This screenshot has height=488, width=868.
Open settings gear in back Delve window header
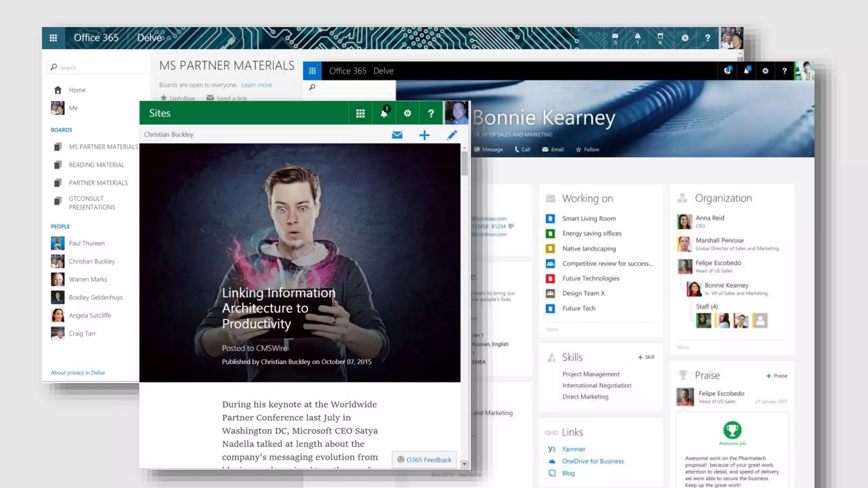coord(685,38)
